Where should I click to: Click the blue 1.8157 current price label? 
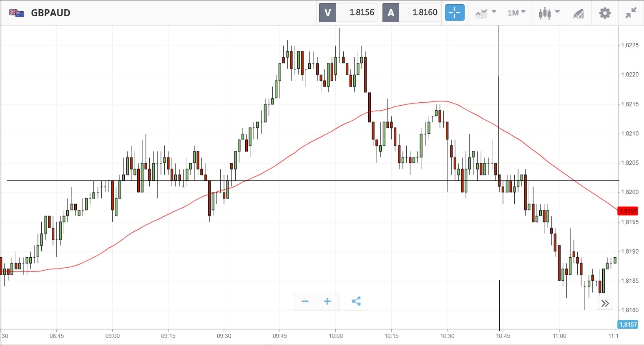pos(628,325)
